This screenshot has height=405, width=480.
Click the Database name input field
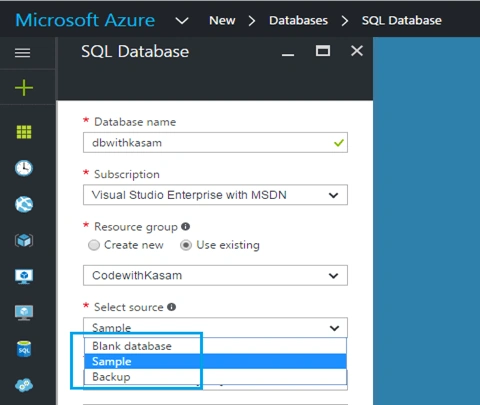click(x=215, y=143)
